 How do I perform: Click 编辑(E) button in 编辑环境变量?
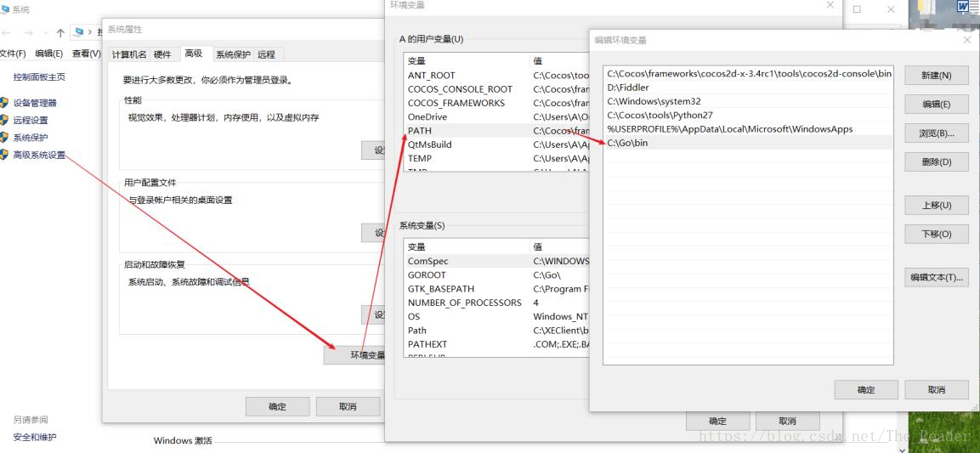tap(937, 105)
